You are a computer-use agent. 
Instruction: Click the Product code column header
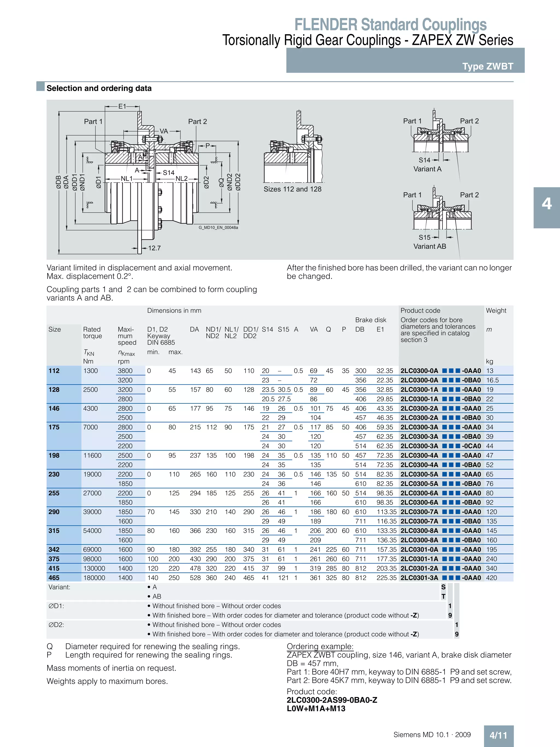[x=420, y=310]
